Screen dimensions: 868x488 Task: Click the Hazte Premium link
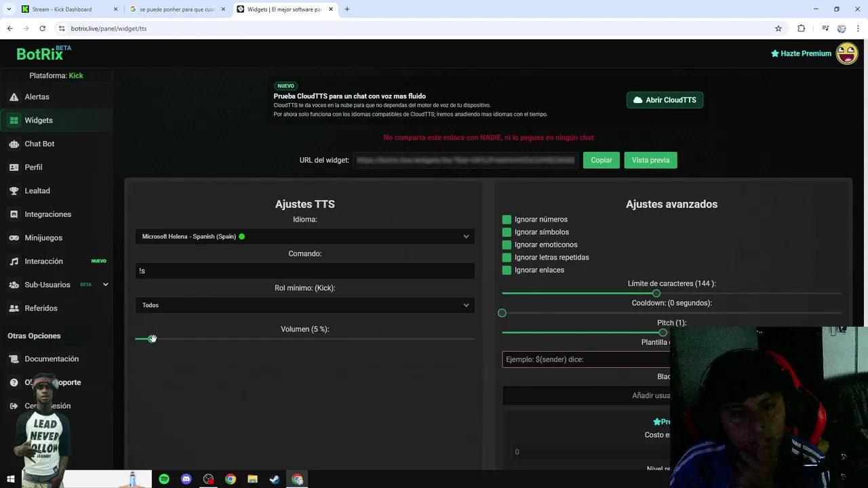801,54
